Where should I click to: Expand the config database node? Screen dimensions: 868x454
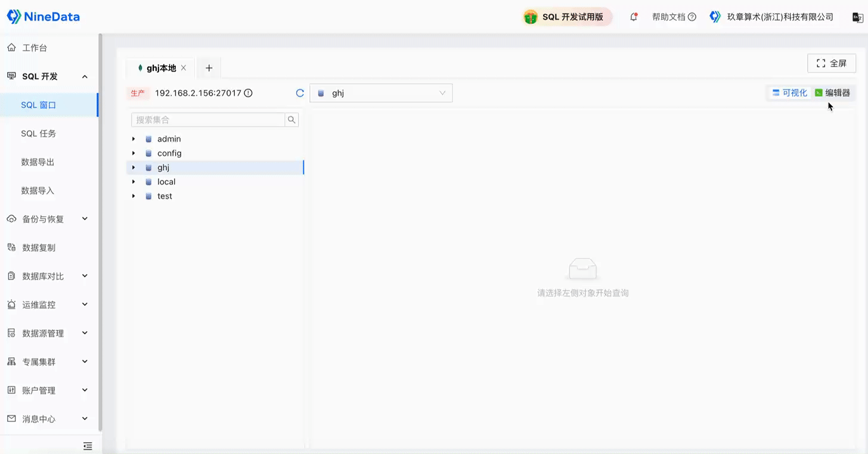point(134,153)
